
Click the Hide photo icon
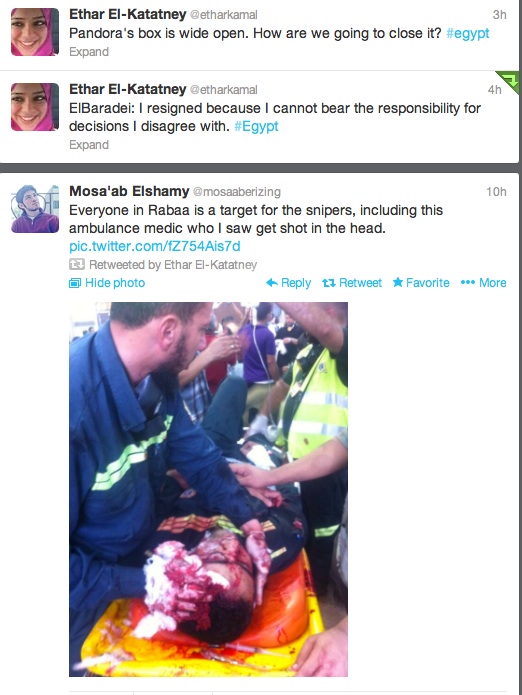tap(75, 283)
